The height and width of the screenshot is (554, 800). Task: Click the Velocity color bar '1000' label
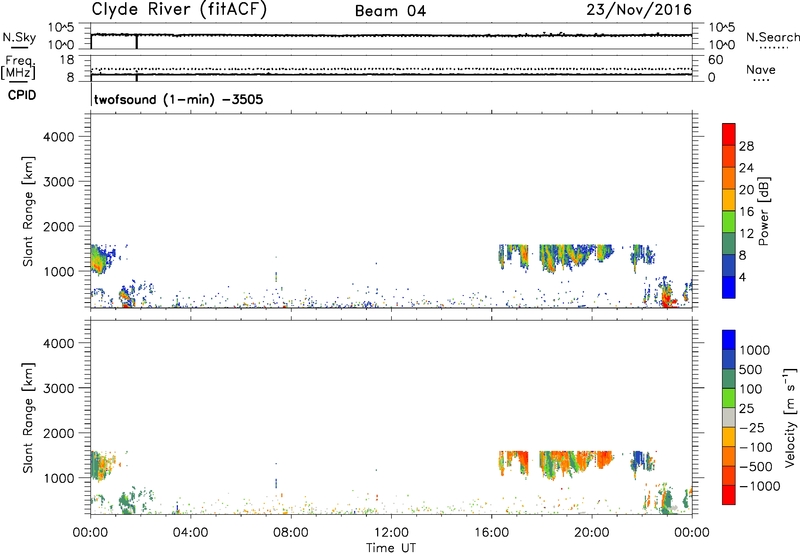pos(754,350)
